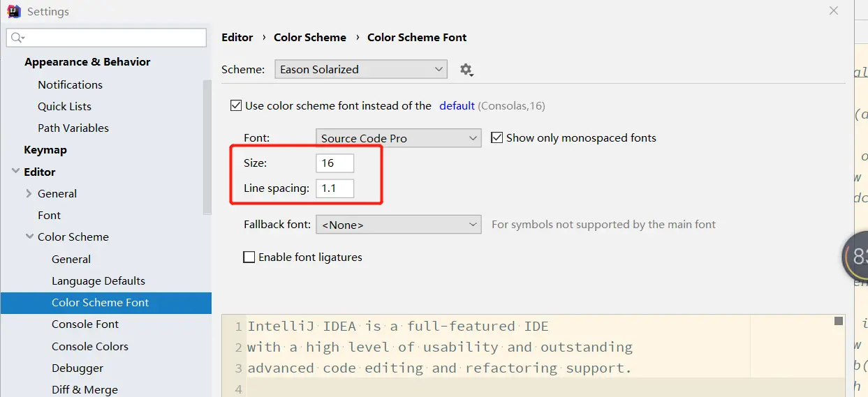Screen dimensions: 868x397
Task: Expand the General tree node
Action: click(29, 194)
